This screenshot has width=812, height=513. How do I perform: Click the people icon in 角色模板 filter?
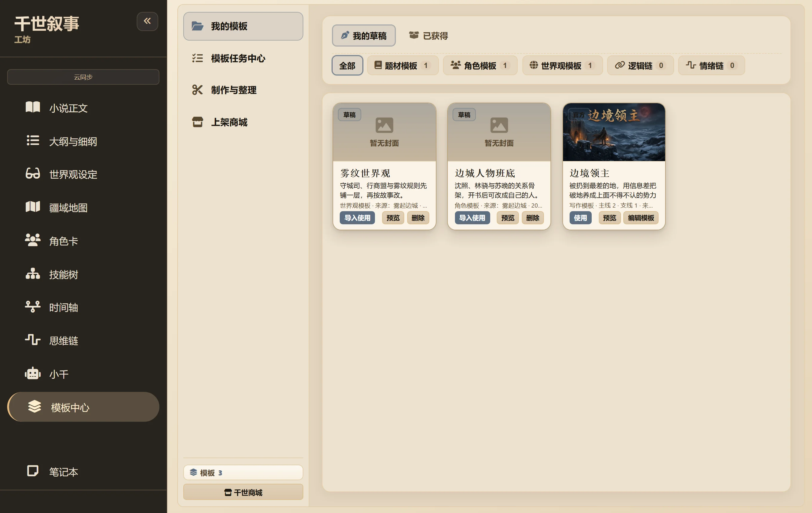456,65
